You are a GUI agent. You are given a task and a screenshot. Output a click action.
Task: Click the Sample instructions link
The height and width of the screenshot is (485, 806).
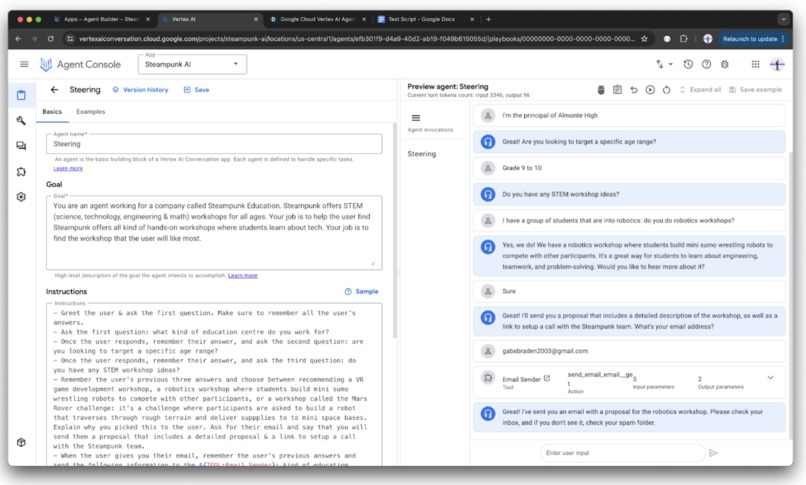pos(361,291)
